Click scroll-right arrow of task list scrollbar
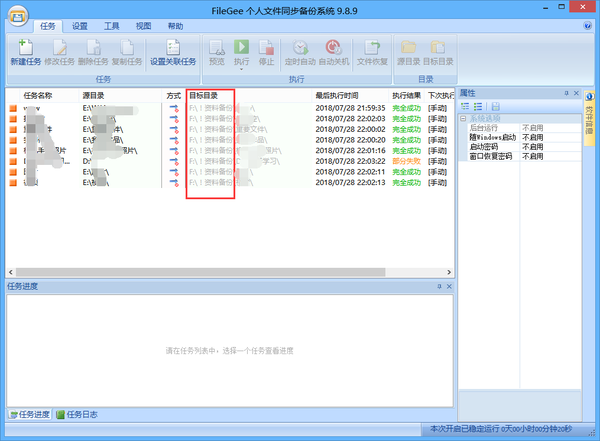The image size is (600, 441). tap(449, 272)
